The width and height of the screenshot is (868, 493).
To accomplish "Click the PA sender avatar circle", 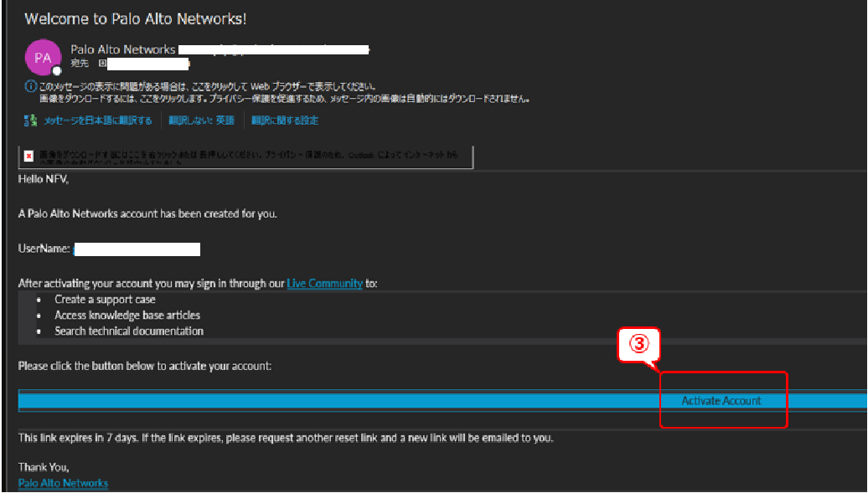I will (x=43, y=57).
